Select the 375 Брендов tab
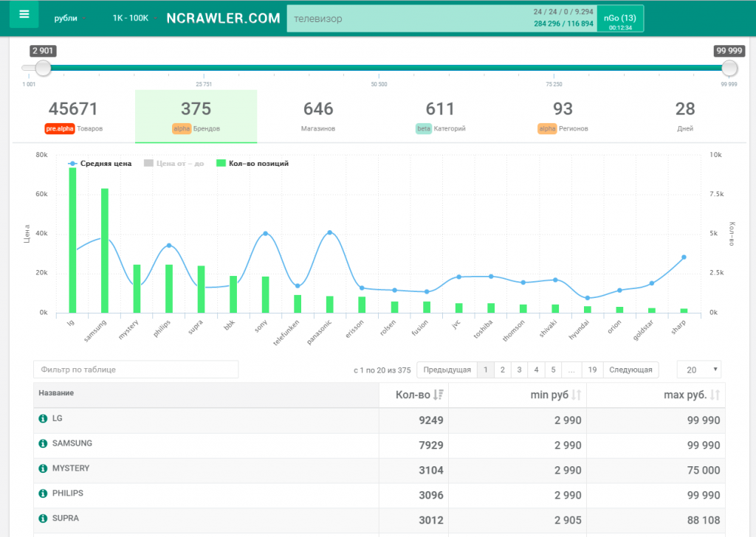 (196, 116)
